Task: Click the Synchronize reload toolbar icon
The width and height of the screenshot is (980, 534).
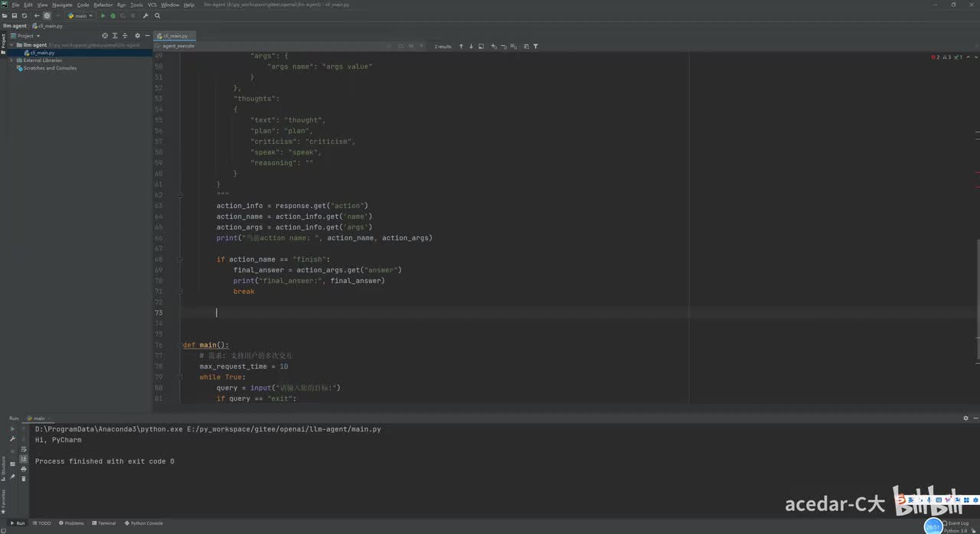Action: 24,15
